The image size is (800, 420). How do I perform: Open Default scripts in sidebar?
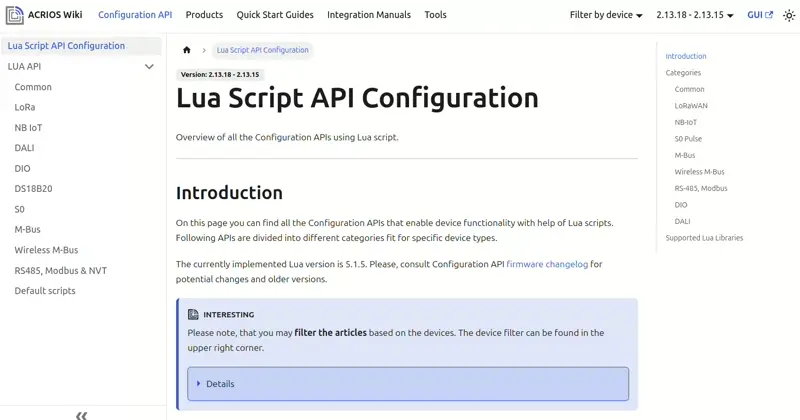[45, 291]
